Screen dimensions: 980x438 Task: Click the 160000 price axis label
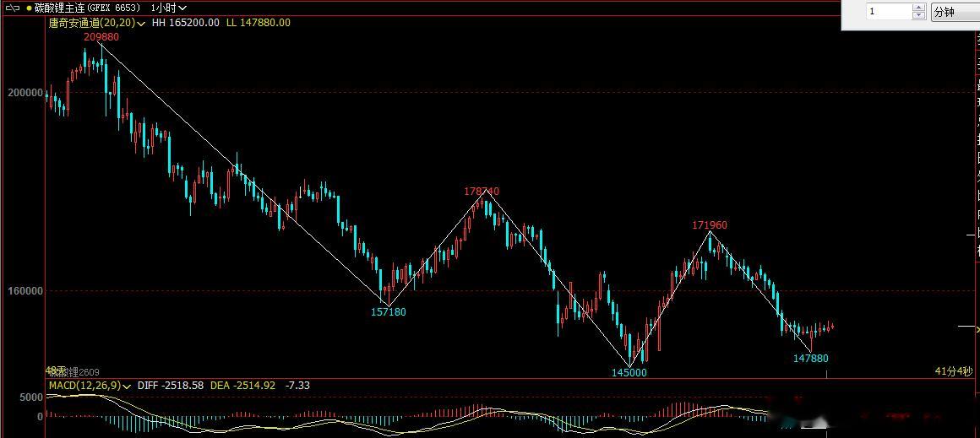click(x=25, y=291)
